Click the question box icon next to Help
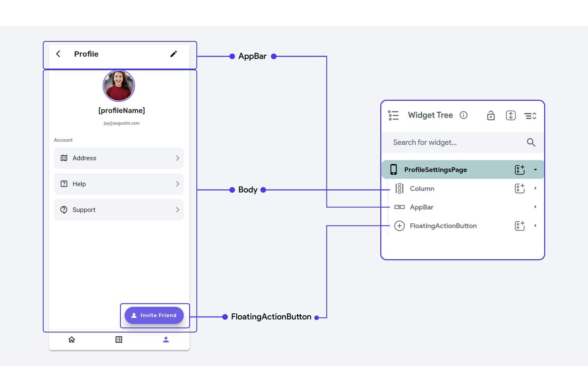This screenshot has width=588, height=392. click(x=64, y=184)
